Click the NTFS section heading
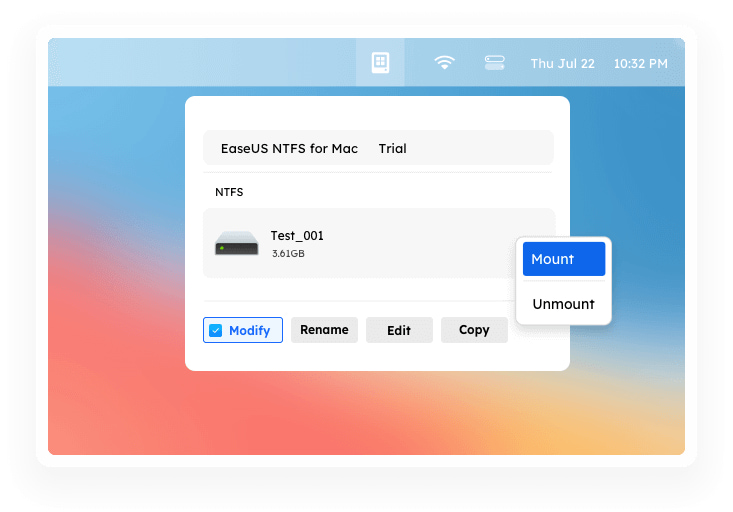This screenshot has width=733, height=512. coord(229,192)
